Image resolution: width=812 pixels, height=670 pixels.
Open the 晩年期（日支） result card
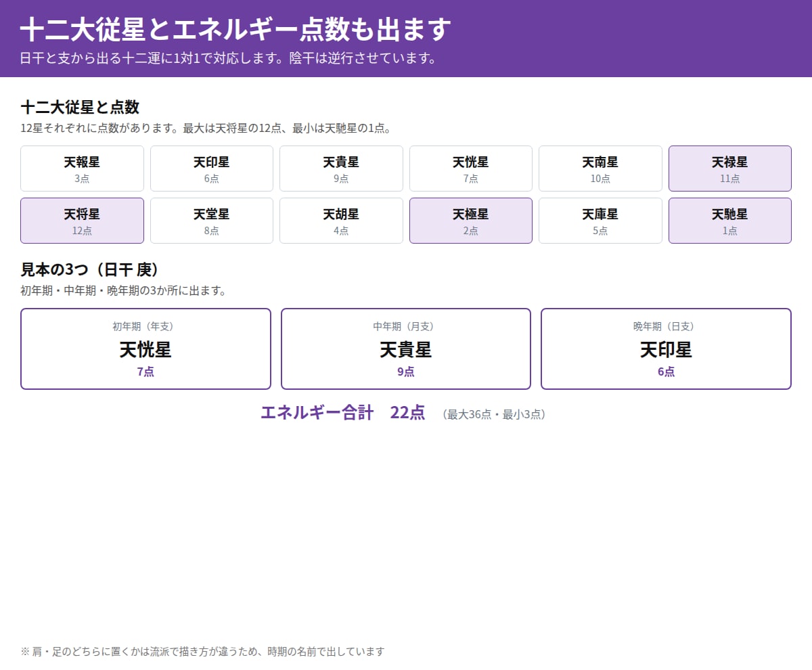coord(666,349)
